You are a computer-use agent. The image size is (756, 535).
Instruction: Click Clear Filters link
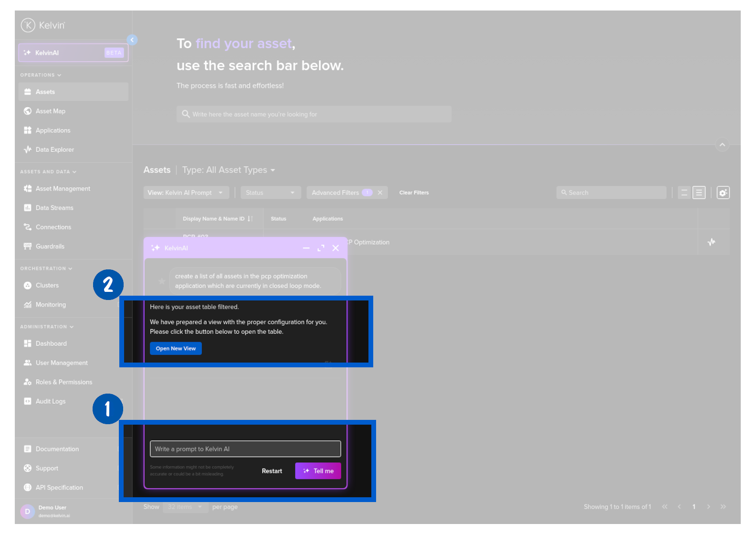414,193
